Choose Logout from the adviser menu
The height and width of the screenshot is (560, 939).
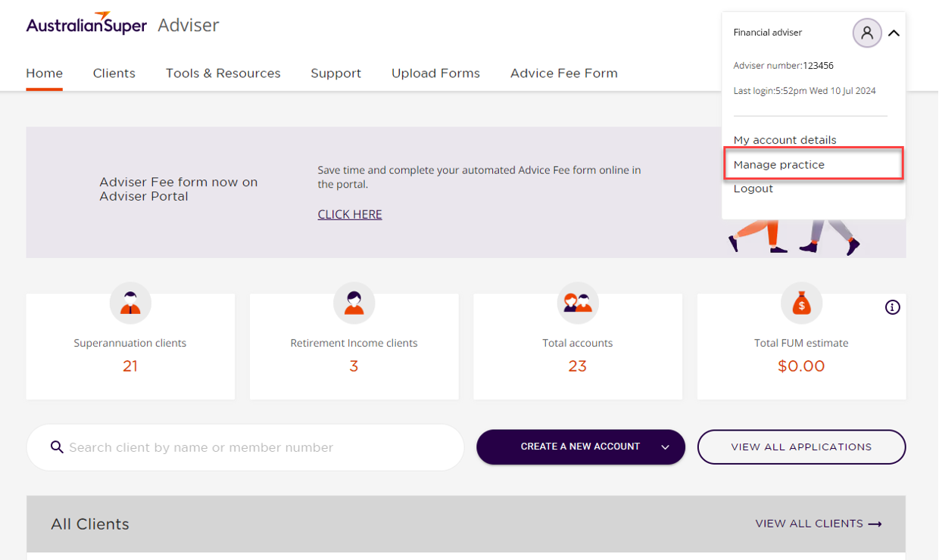coord(753,188)
